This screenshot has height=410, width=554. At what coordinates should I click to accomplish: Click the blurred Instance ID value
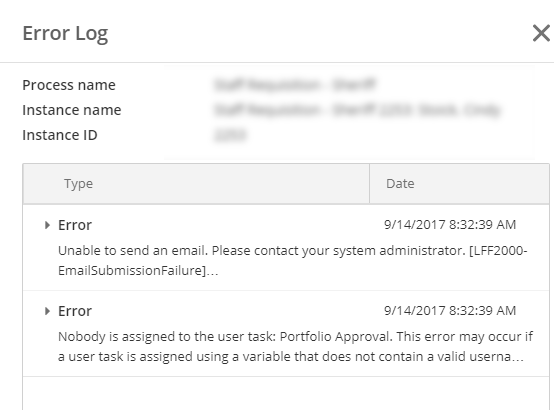[230, 135]
